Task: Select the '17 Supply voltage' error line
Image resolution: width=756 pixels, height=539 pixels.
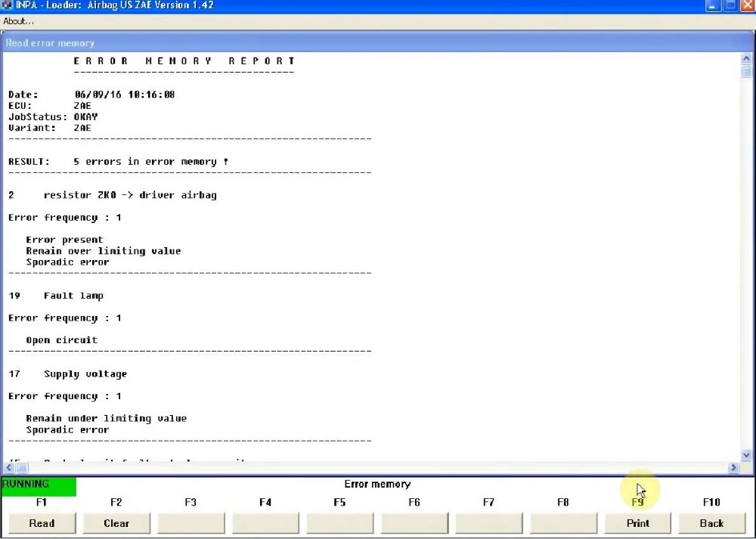Action: 68,373
